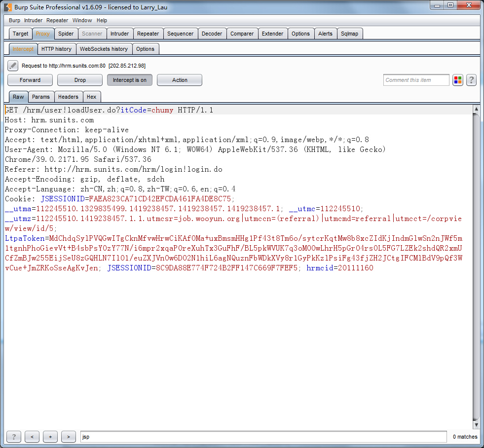Click the Host: hrm.sunits.com header line
Image resolution: width=484 pixels, height=448 pixels.
[49, 120]
